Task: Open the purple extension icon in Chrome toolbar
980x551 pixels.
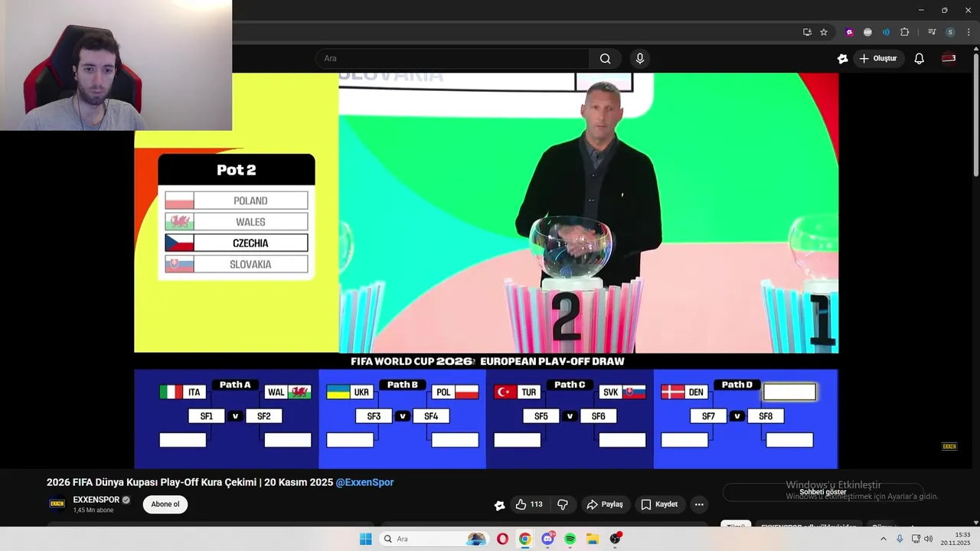Action: pos(849,32)
